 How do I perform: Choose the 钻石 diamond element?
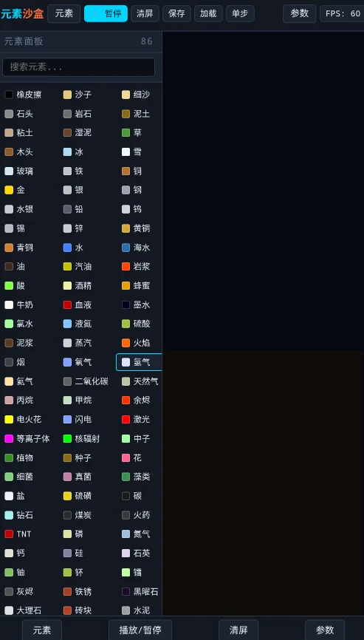coord(23,515)
